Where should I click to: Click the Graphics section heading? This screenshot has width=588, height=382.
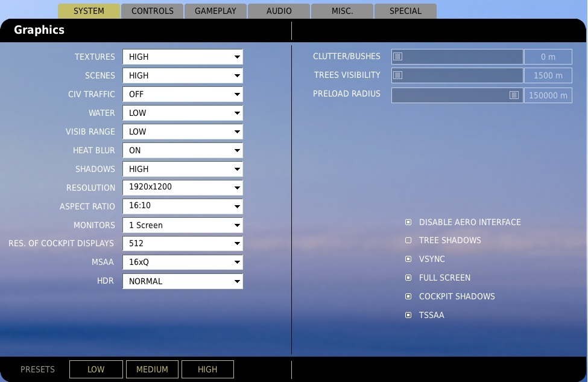tap(39, 30)
